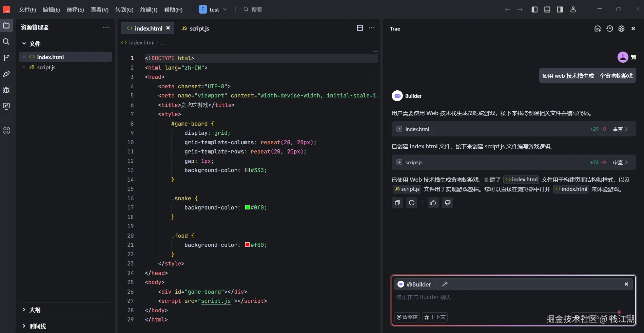The height and width of the screenshot is (333, 644).
Task: Open more actions in 资源管理器 header
Action: pos(106,27)
